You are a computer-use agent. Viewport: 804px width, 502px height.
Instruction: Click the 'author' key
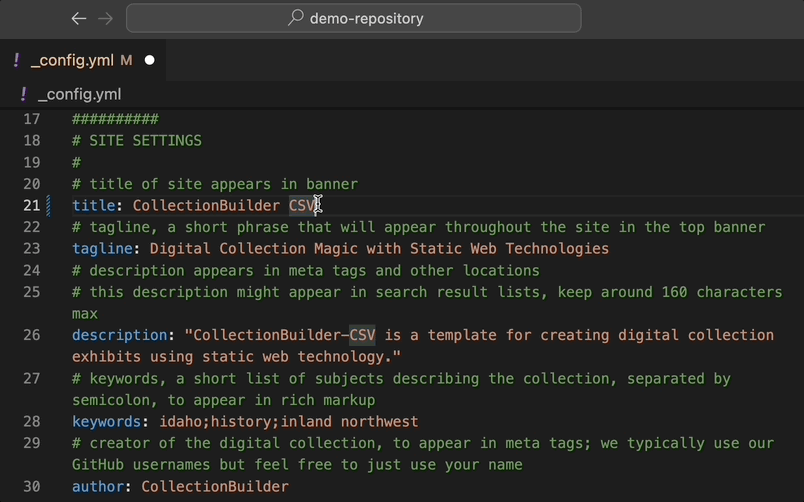[x=98, y=486]
